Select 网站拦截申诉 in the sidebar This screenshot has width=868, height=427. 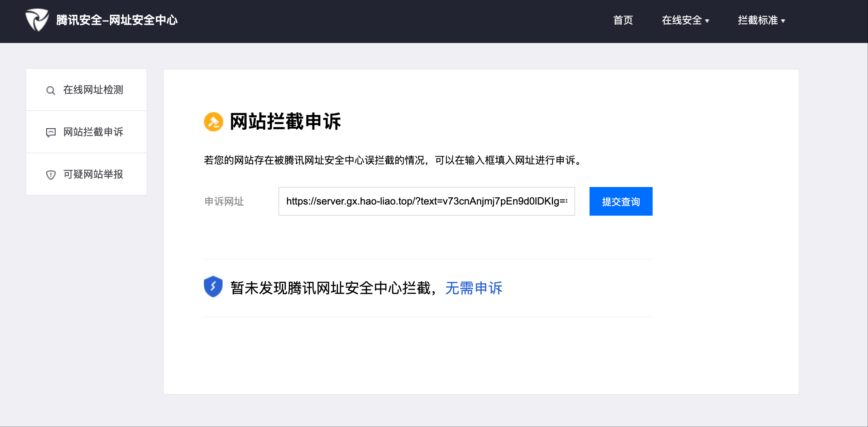(x=93, y=132)
